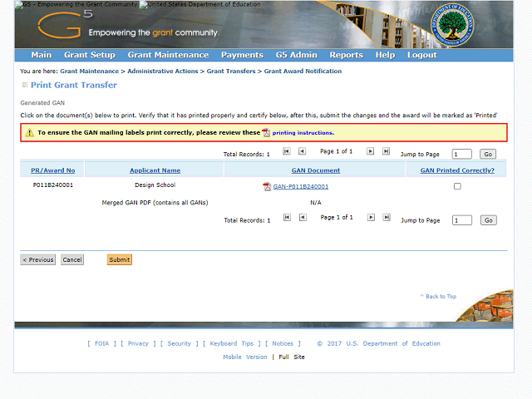Open PDF icon beside GAN-P011B240001
532x399 pixels.
coord(267,187)
